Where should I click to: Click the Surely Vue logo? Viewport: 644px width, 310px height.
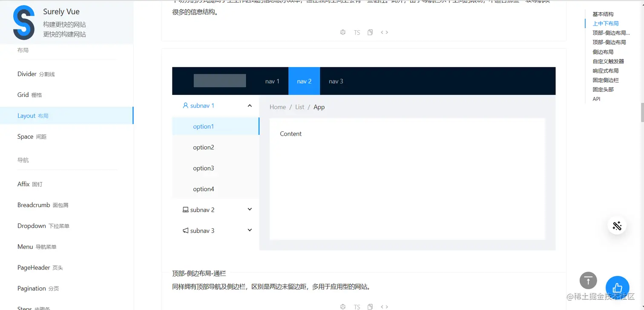[x=24, y=23]
